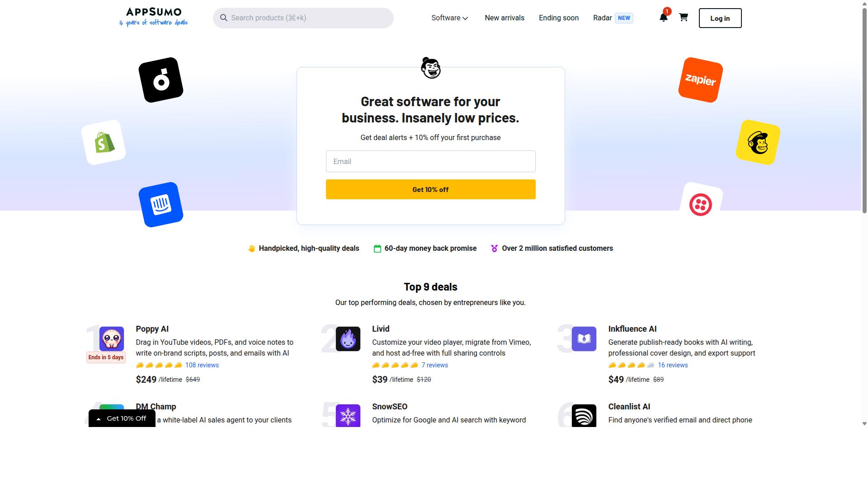Open the Poppy AI title link

[152, 329]
